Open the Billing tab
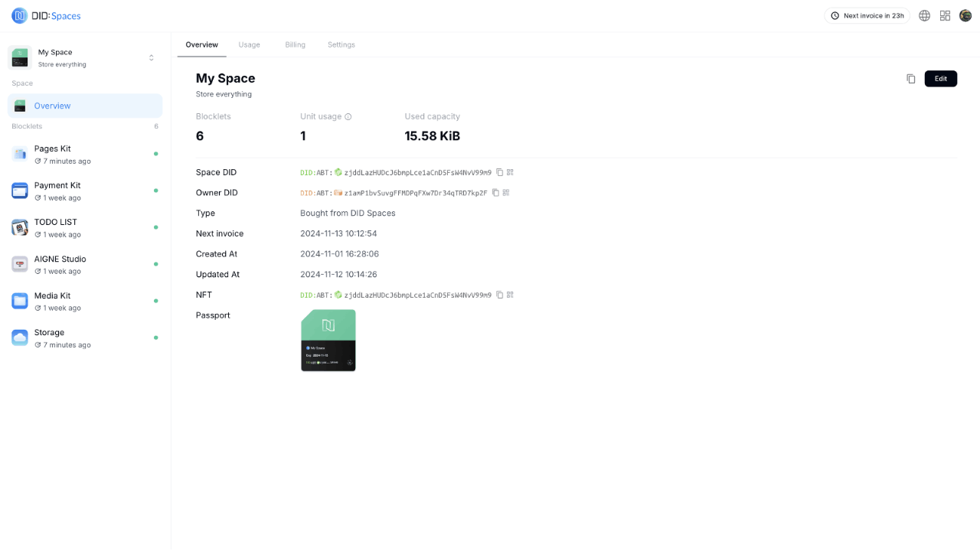The width and height of the screenshot is (980, 551). click(x=295, y=44)
